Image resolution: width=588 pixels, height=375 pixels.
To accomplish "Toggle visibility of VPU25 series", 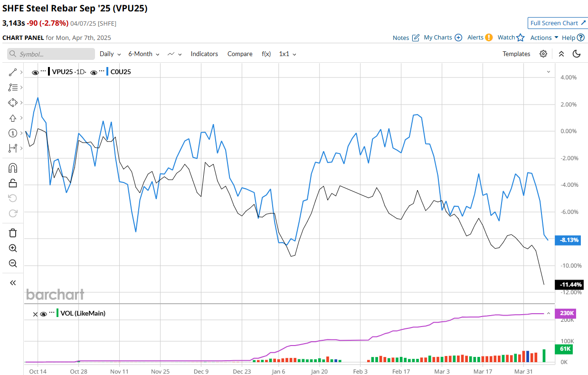I will (35, 72).
